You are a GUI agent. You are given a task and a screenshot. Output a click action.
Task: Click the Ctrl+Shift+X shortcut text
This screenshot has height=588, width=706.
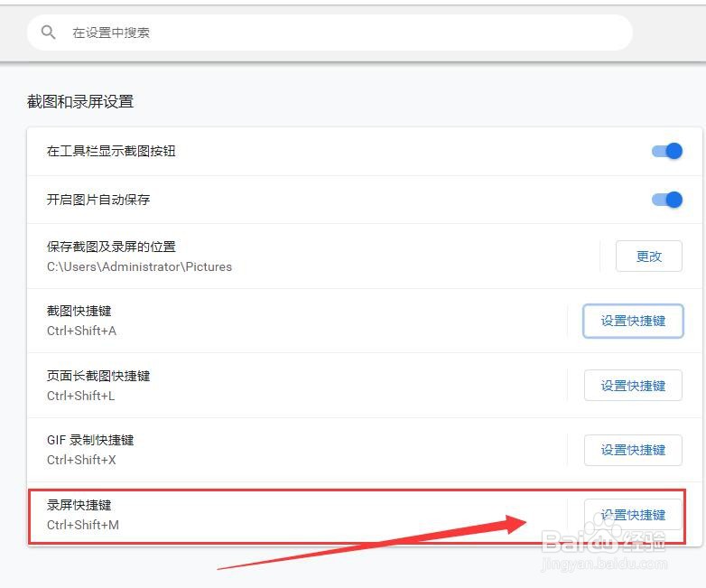(x=81, y=460)
